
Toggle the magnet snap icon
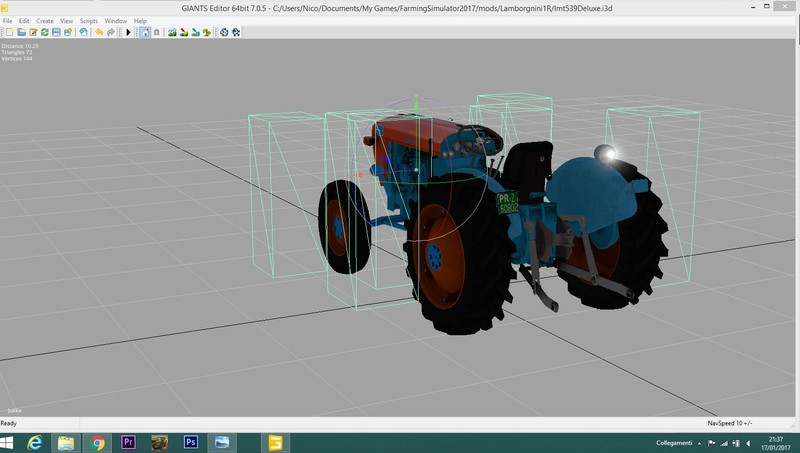tap(157, 32)
